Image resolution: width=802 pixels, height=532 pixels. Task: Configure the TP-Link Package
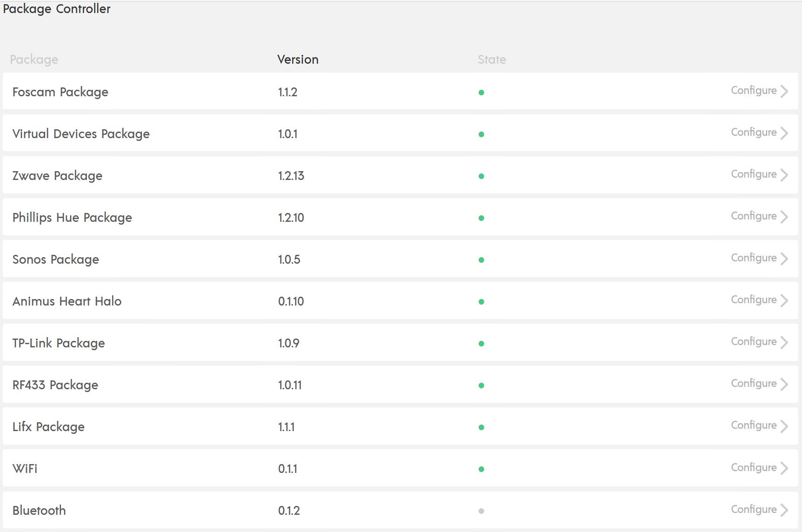point(754,342)
